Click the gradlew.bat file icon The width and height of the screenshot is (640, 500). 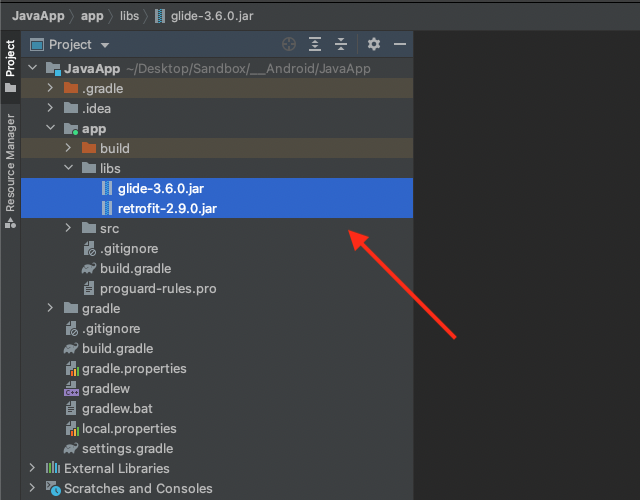(x=71, y=408)
